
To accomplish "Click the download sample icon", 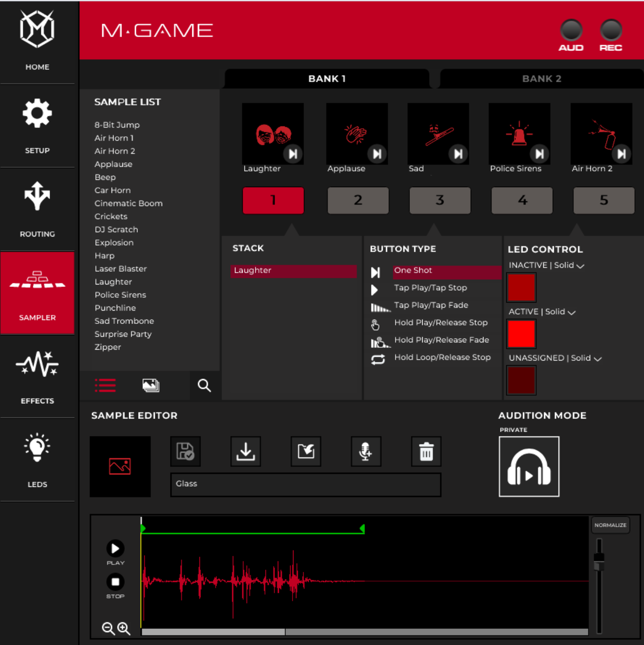I will pyautogui.click(x=246, y=451).
